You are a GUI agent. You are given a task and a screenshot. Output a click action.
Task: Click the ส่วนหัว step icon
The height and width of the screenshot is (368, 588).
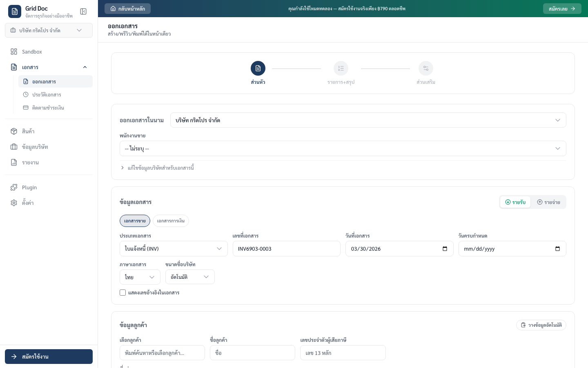pyautogui.click(x=258, y=68)
